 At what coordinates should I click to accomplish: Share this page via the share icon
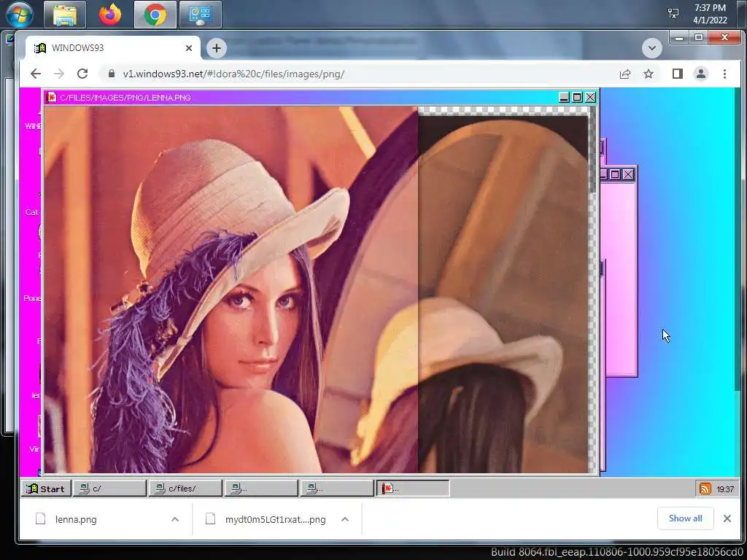pyautogui.click(x=625, y=74)
